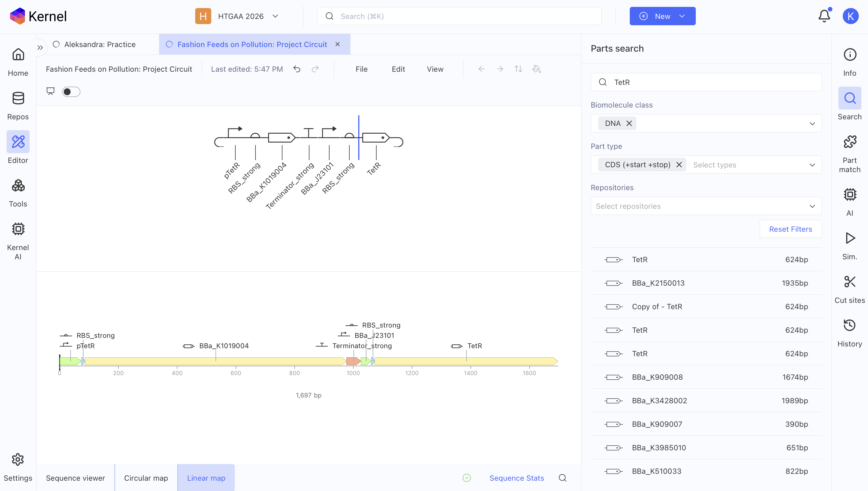Screen dimensions: 868x491
Task: Select the Copy of - TetR result
Action: coord(706,307)
